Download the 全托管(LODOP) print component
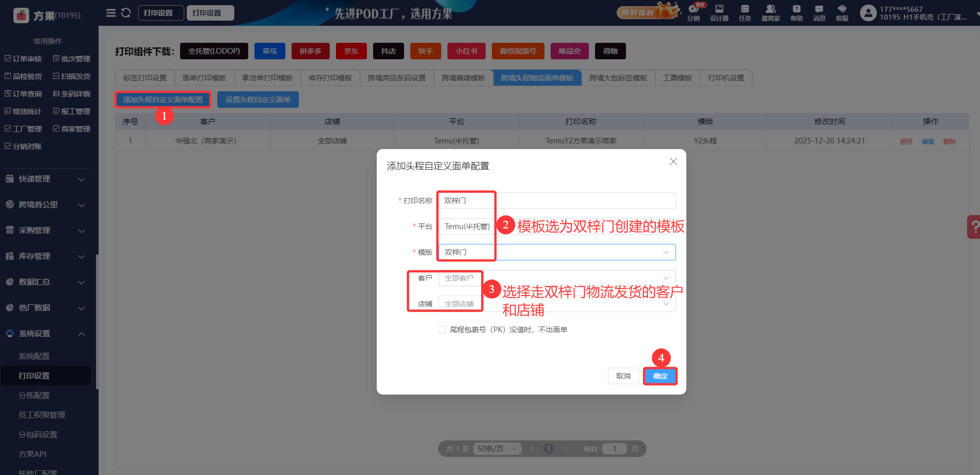Viewport: 980px width, 475px height. 214,51
